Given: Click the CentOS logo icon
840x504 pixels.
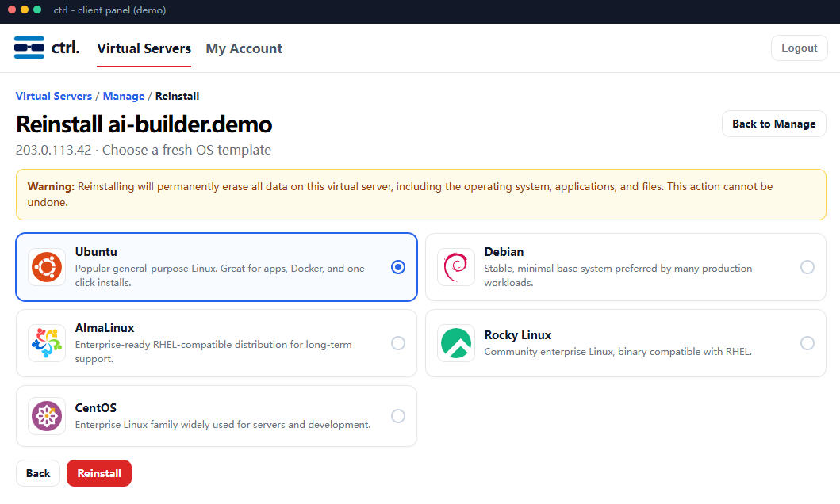Looking at the screenshot, I should point(47,416).
